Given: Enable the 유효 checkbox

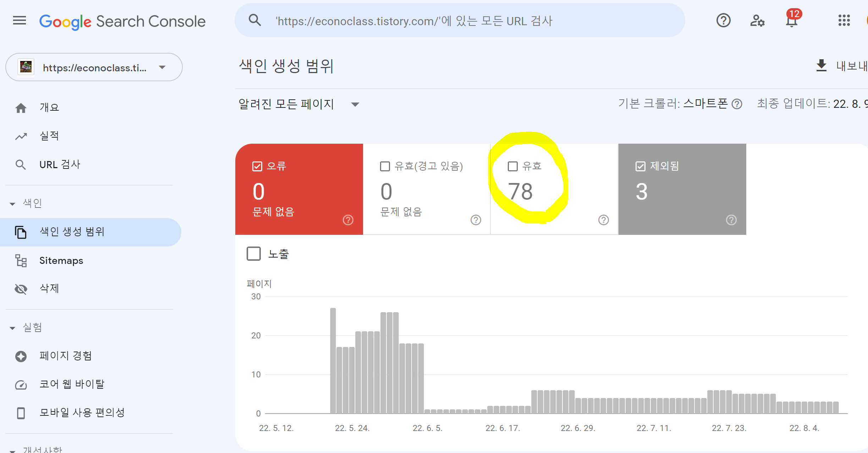Looking at the screenshot, I should [x=512, y=166].
